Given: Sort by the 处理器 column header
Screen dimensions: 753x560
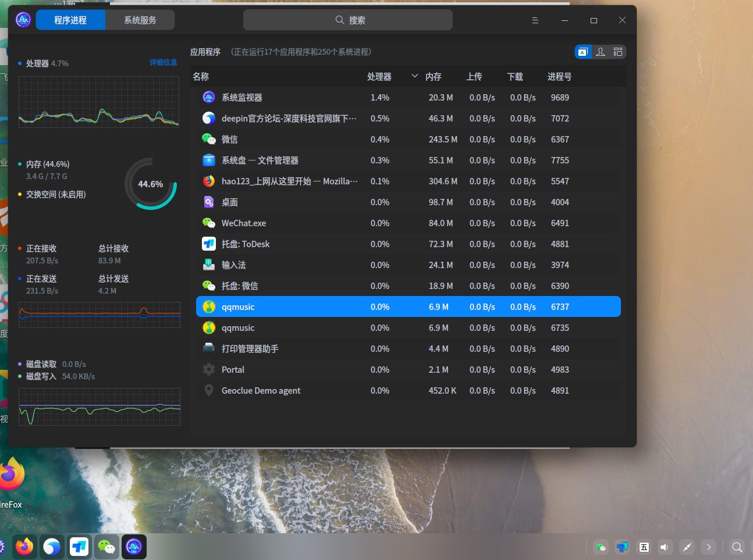Looking at the screenshot, I should coord(379,77).
